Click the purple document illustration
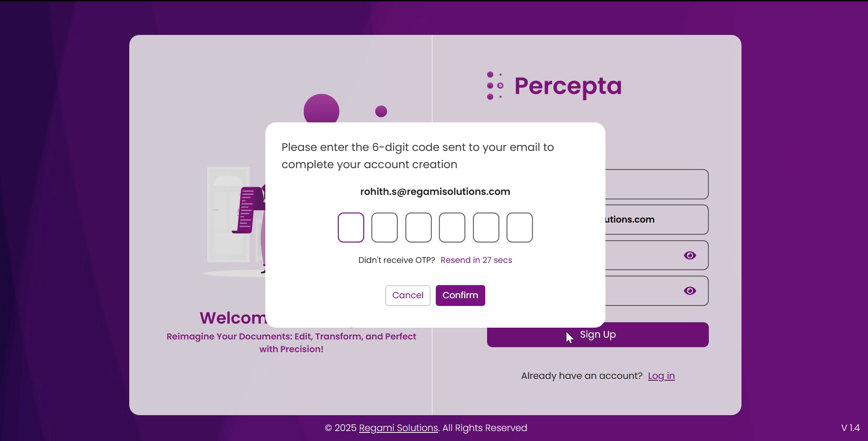Viewport: 868px width, 441px height. click(x=248, y=209)
